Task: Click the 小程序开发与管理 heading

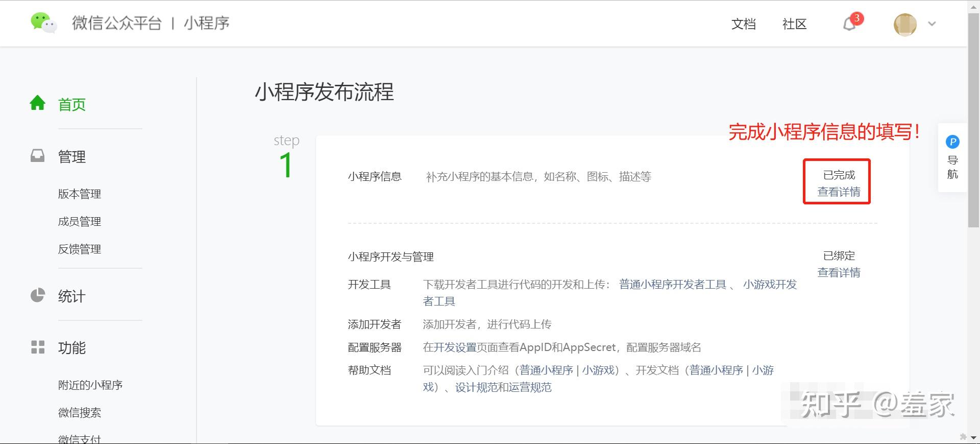Action: [x=391, y=257]
